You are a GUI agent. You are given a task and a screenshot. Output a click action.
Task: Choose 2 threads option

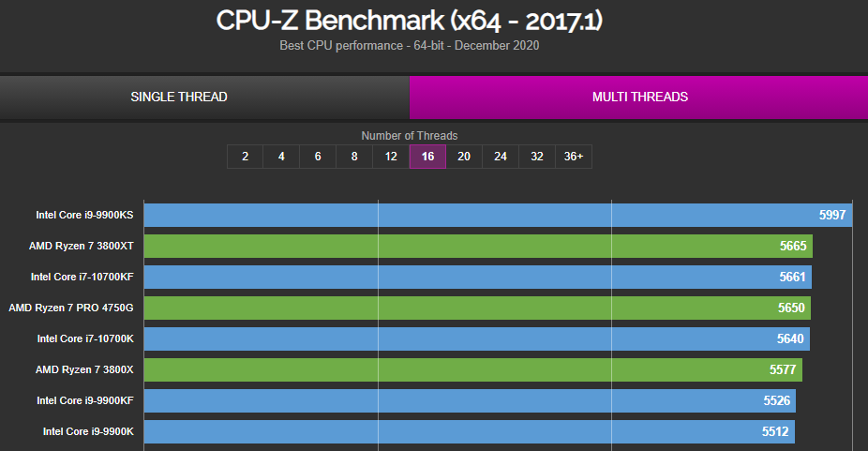[246, 157]
